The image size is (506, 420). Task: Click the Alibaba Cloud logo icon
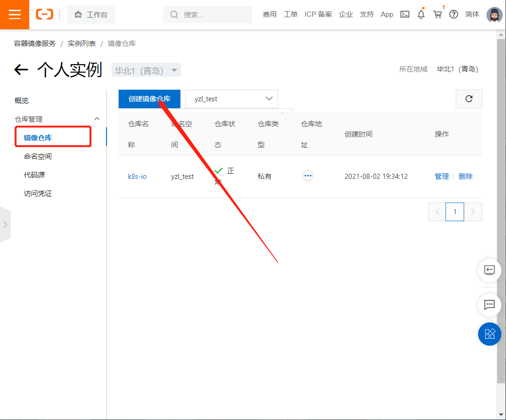(x=45, y=14)
